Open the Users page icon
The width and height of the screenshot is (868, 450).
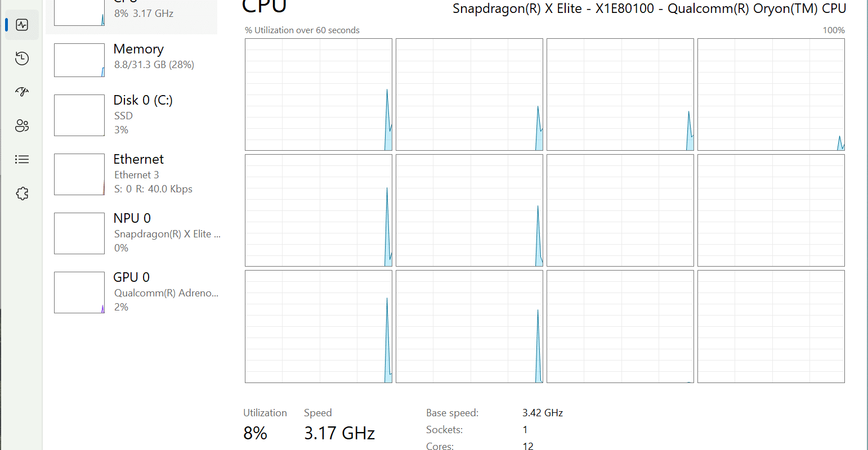pyautogui.click(x=22, y=126)
